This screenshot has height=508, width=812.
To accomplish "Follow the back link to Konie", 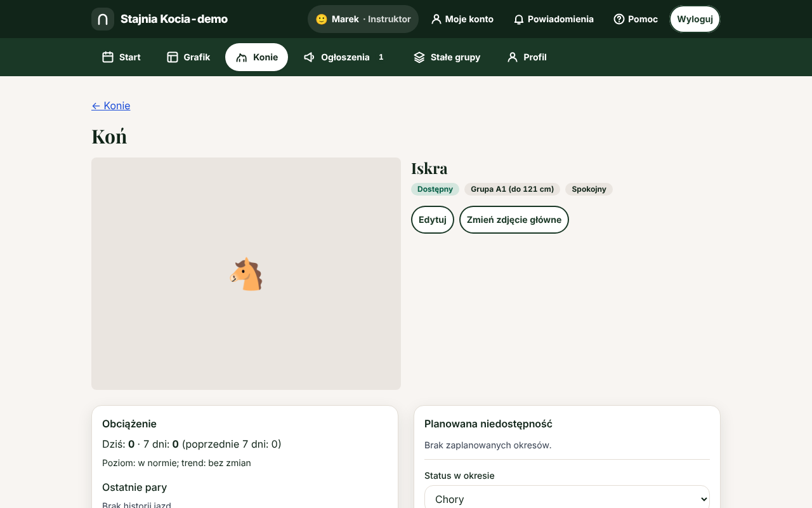I will [x=111, y=105].
